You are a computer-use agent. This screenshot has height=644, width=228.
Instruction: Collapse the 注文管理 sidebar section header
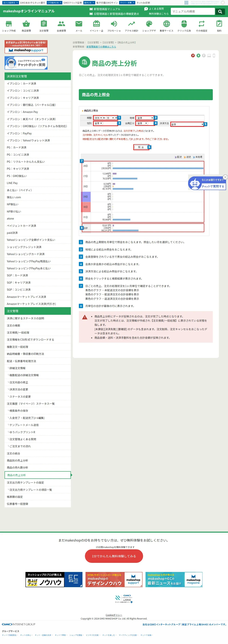(38, 311)
